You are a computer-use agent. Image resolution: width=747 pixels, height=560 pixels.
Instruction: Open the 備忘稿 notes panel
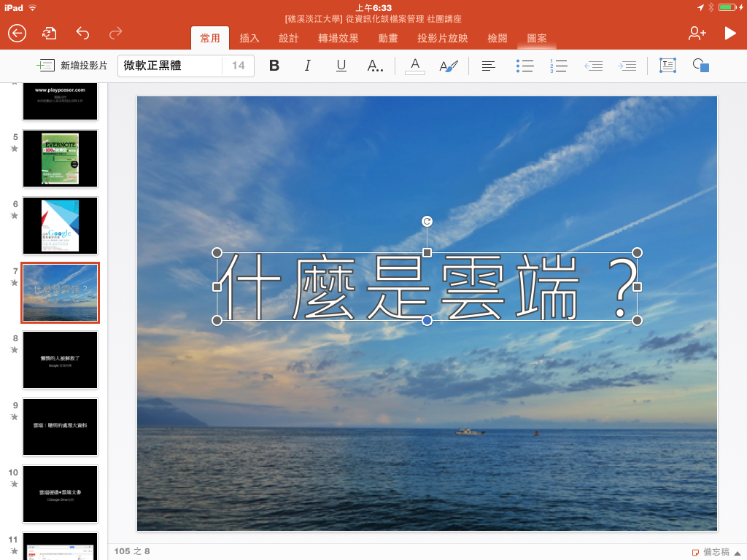(711, 552)
